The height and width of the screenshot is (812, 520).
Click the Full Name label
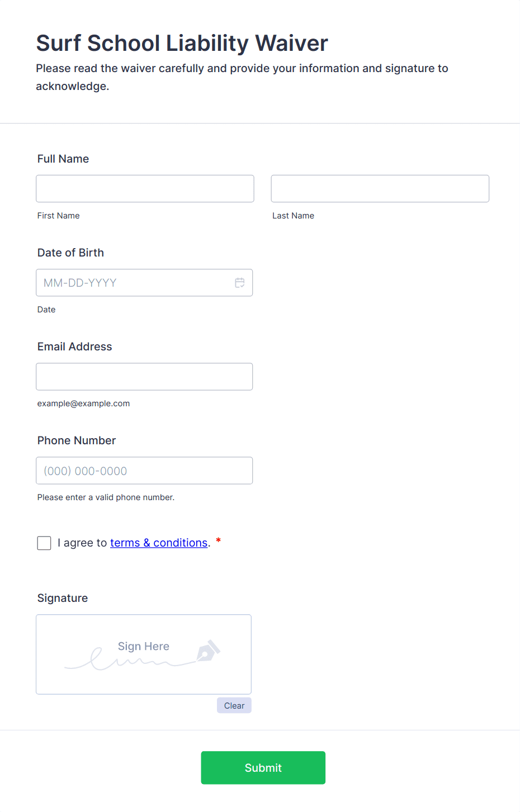coord(63,159)
